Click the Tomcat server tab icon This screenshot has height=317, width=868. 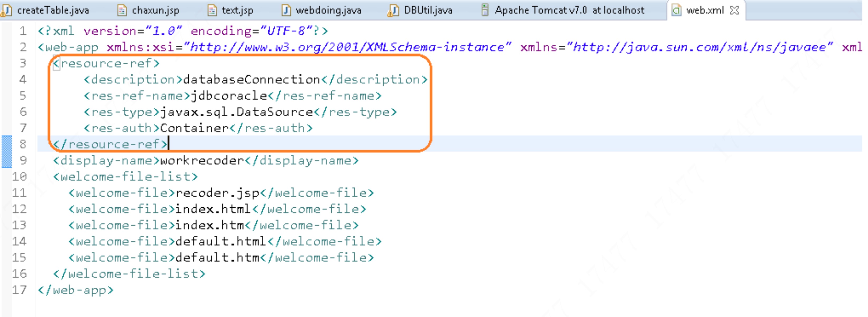coord(485,10)
